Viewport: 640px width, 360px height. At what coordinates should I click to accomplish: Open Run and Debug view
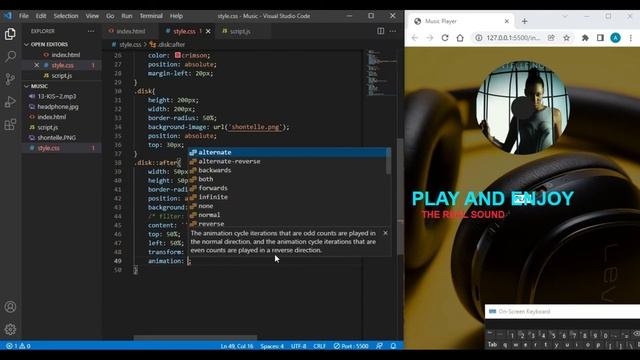point(10,102)
